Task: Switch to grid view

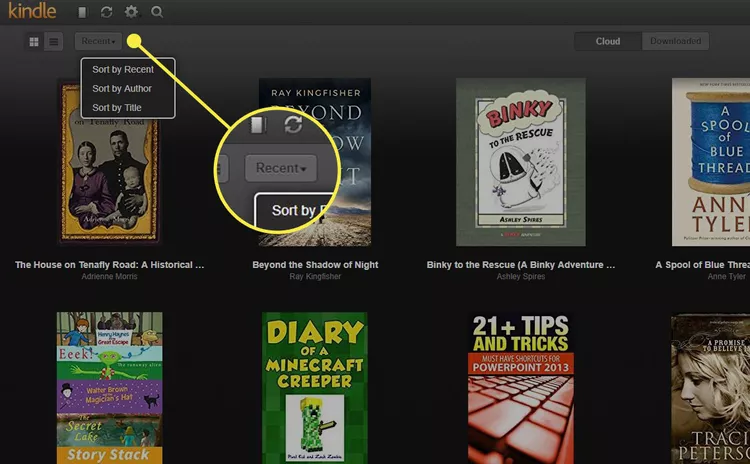Action: [x=34, y=42]
